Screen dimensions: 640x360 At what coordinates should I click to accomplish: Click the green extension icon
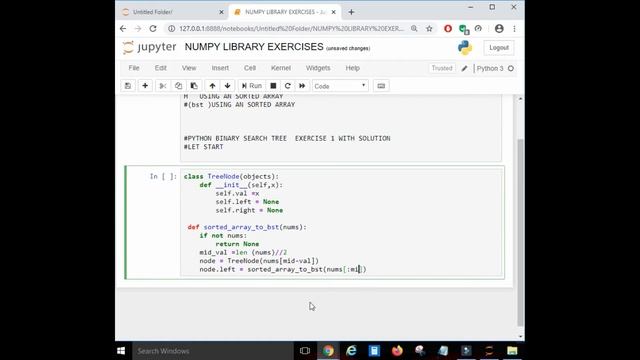tap(463, 29)
